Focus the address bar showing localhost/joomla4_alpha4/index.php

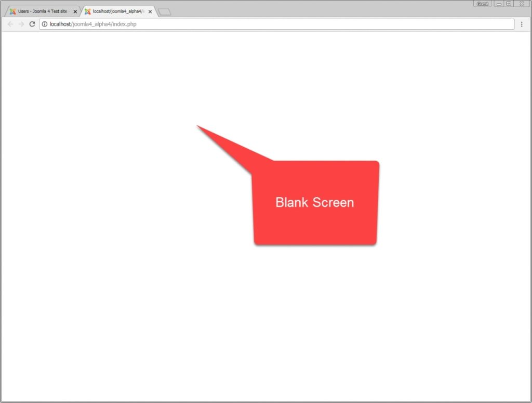(x=277, y=24)
